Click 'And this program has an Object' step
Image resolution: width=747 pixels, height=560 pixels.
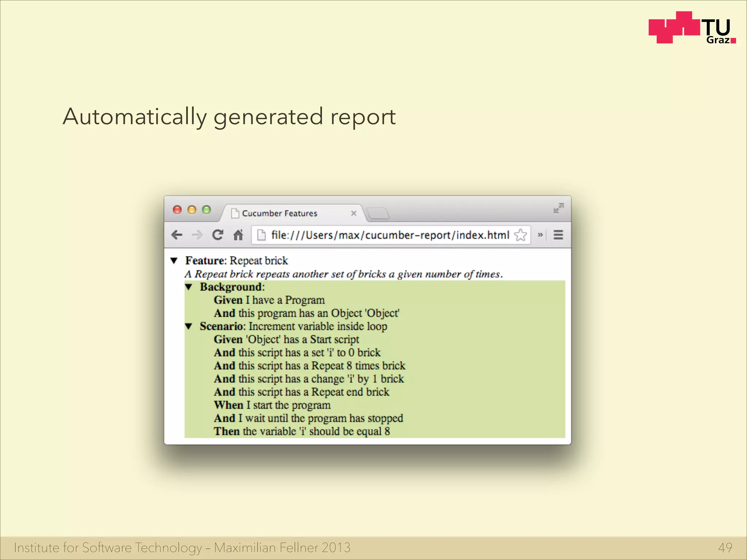(307, 313)
